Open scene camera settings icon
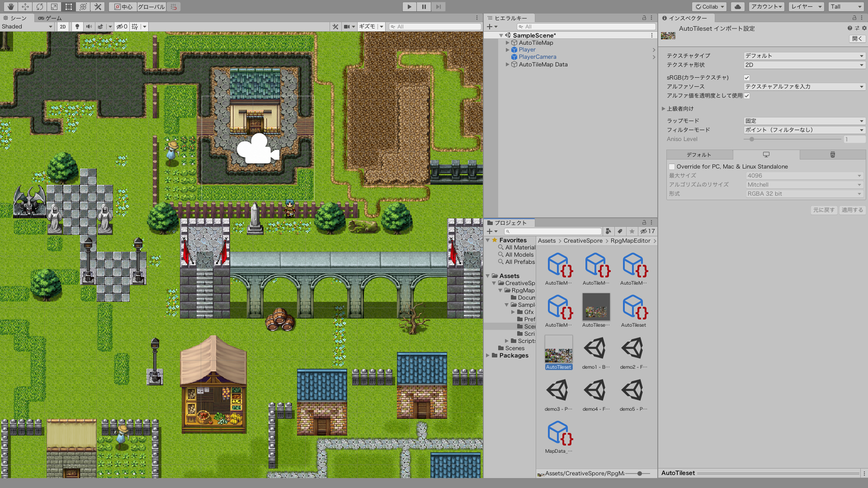The height and width of the screenshot is (488, 868). click(346, 27)
